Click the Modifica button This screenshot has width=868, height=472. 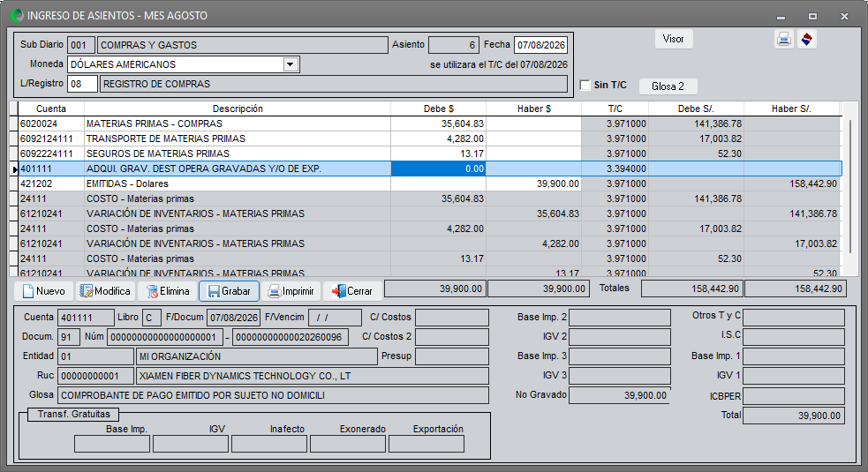point(105,291)
